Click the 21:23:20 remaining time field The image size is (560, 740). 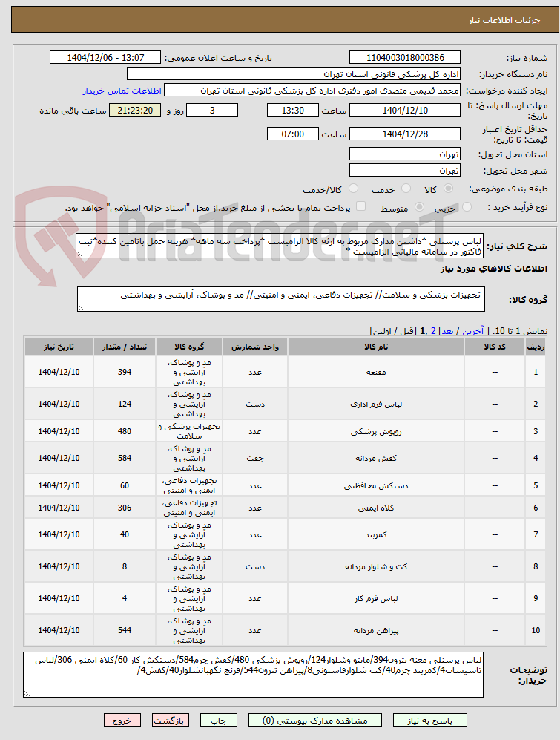(135, 111)
